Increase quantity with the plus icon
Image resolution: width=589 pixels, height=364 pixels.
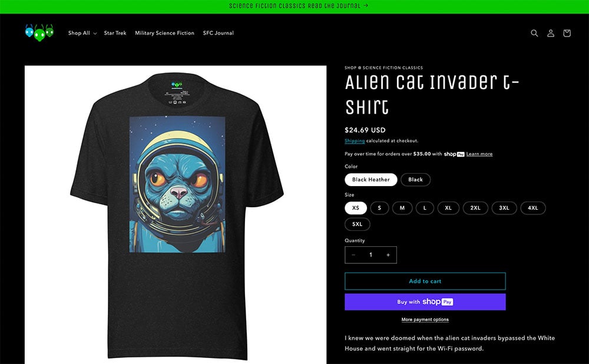(388, 254)
